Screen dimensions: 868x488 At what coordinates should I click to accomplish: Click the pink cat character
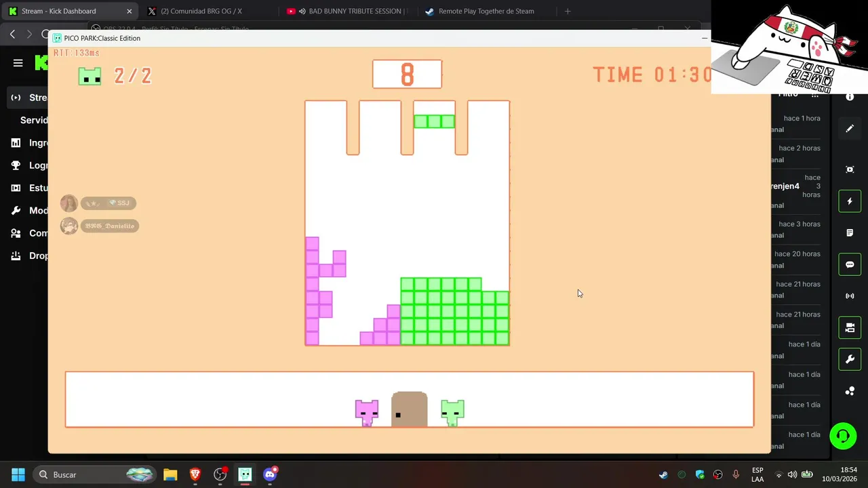click(367, 412)
